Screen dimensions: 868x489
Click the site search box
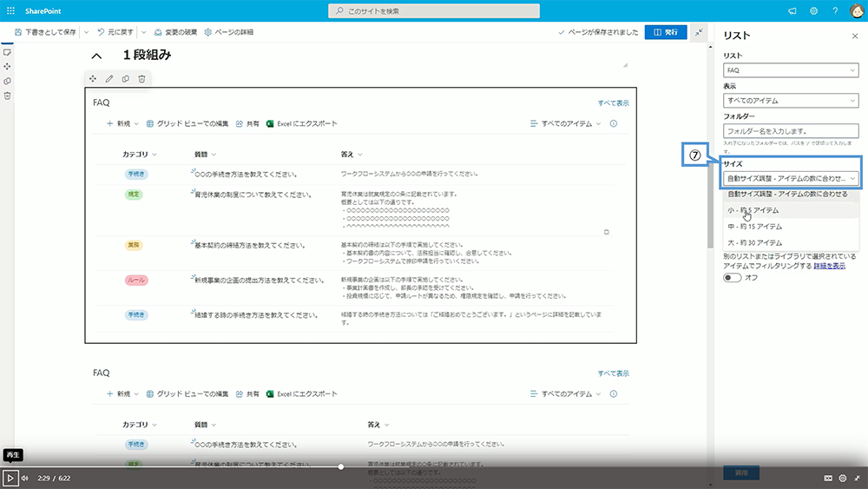tap(434, 11)
